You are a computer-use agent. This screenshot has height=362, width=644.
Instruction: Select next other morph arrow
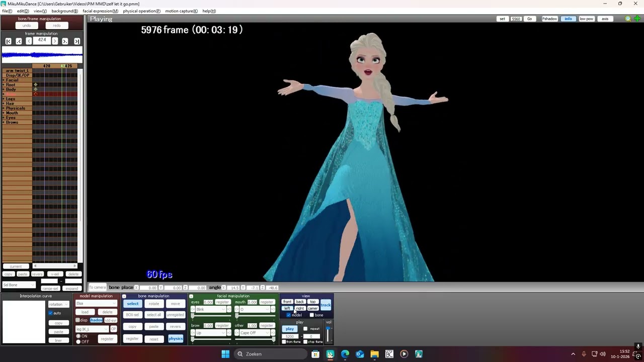coord(273,333)
